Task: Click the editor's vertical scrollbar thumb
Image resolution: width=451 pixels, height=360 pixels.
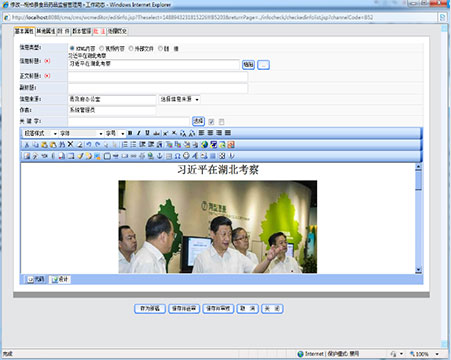Action: coord(419,181)
